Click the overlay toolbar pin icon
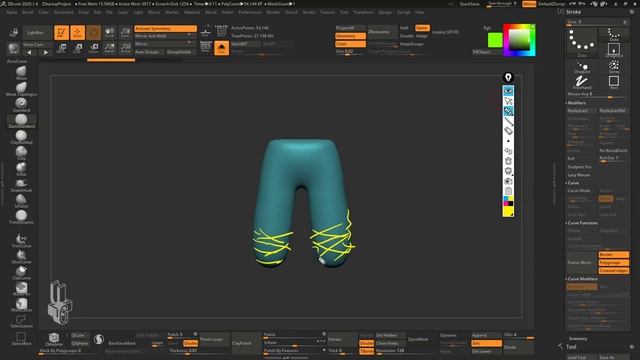This screenshot has width=640, height=360. click(508, 78)
